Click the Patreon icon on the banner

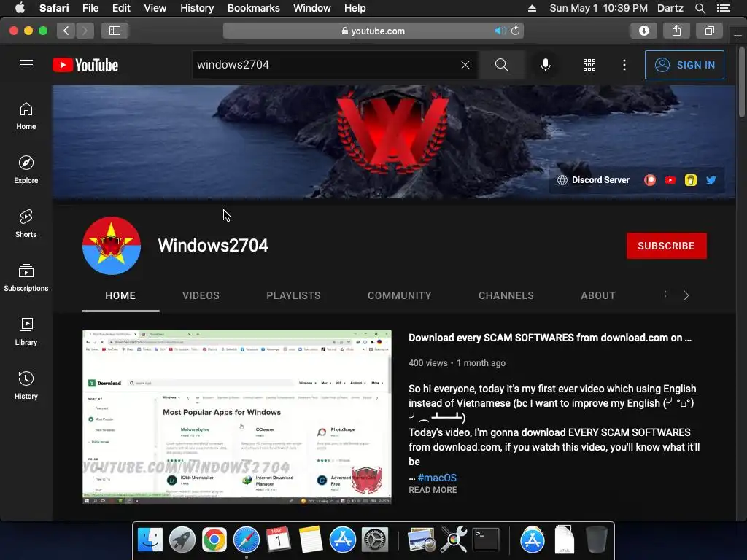pos(650,180)
